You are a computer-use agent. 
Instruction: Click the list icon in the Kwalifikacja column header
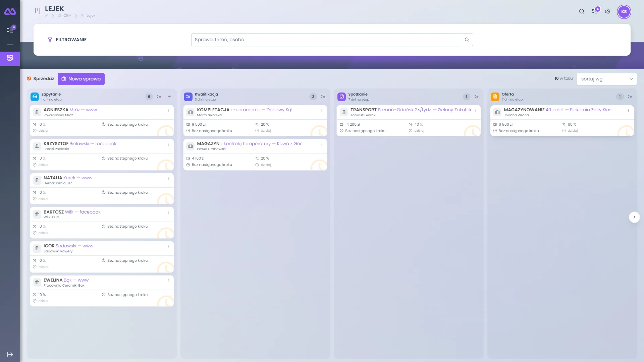323,97
